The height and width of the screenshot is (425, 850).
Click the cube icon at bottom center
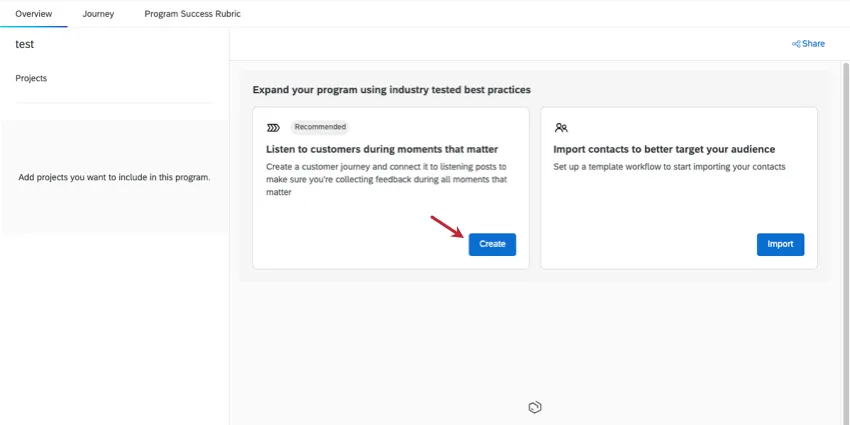(x=535, y=407)
